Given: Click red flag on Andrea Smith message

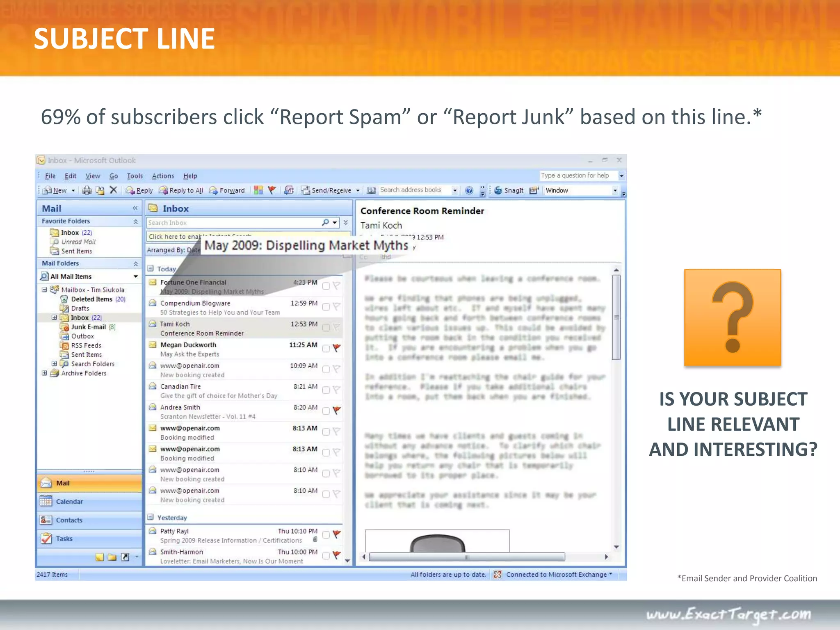Looking at the screenshot, I should [337, 410].
